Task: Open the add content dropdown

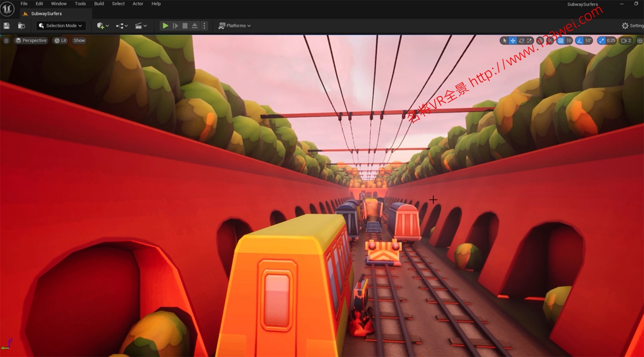Action: pyautogui.click(x=103, y=26)
